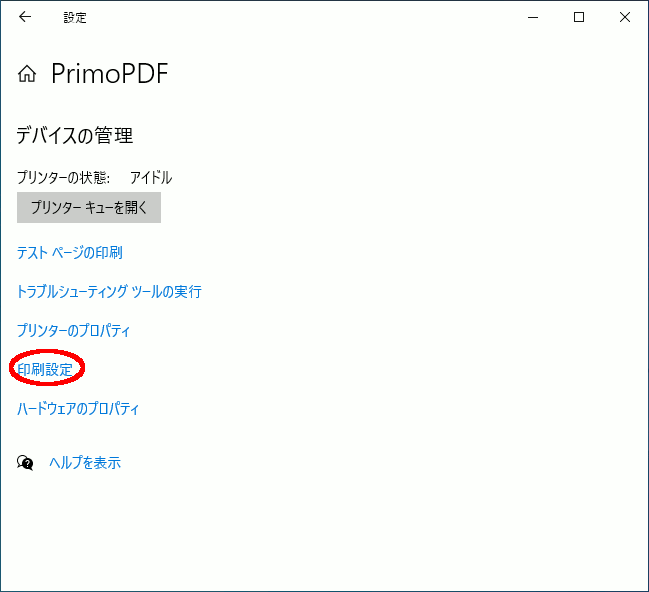Open the Home icon beside PrimoPDF
The image size is (649, 592).
click(27, 74)
